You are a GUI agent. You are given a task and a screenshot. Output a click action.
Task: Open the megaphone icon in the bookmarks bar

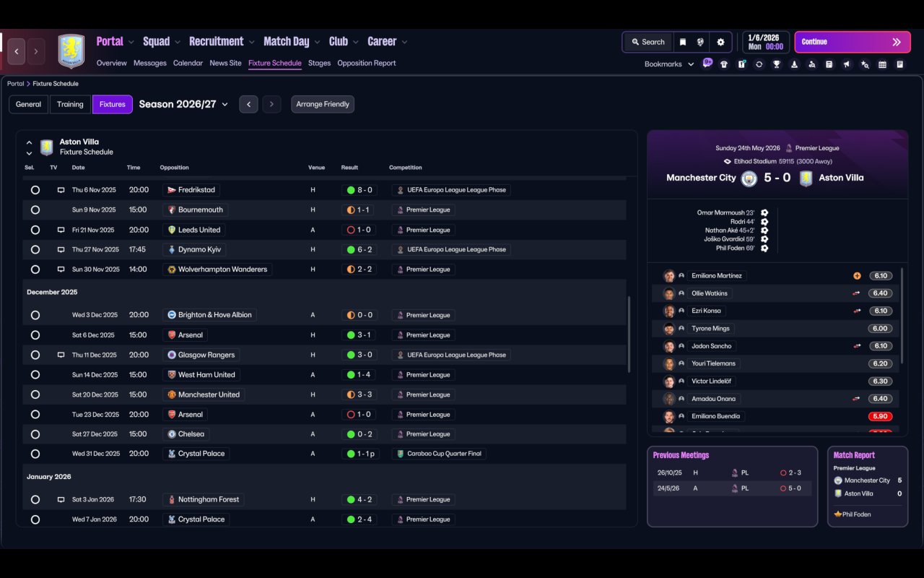(x=847, y=64)
